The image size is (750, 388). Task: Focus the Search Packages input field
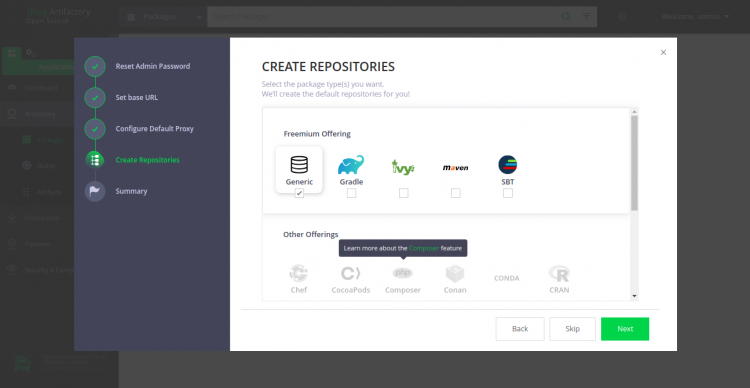click(383, 17)
